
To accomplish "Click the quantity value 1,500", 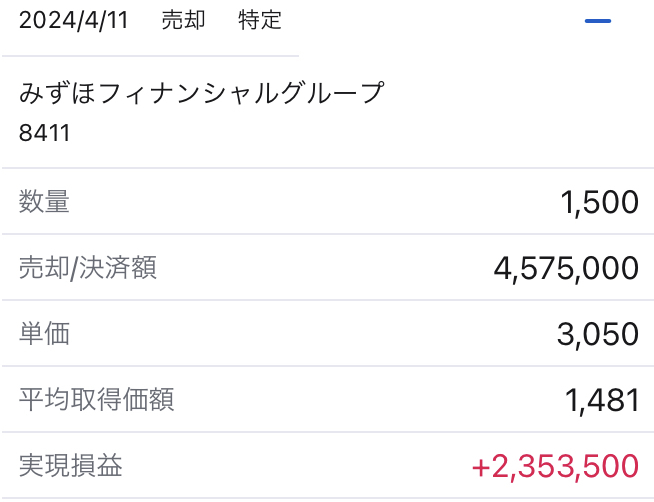I will tap(599, 202).
